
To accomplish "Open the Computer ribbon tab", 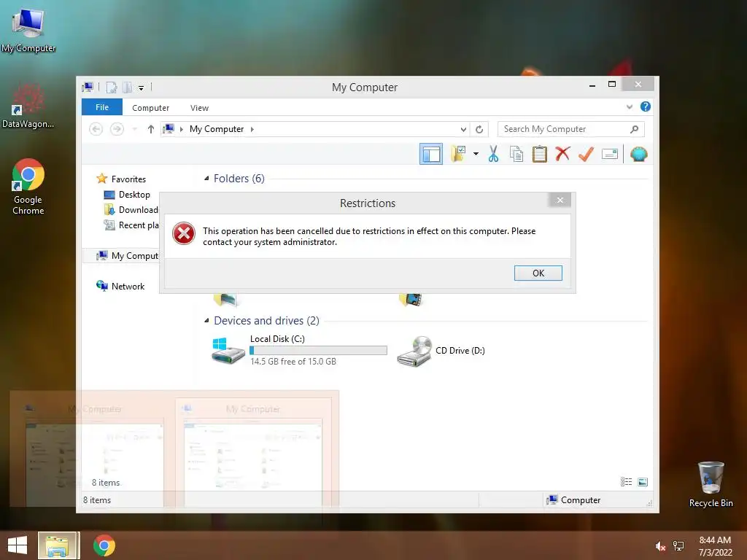I will click(x=150, y=108).
